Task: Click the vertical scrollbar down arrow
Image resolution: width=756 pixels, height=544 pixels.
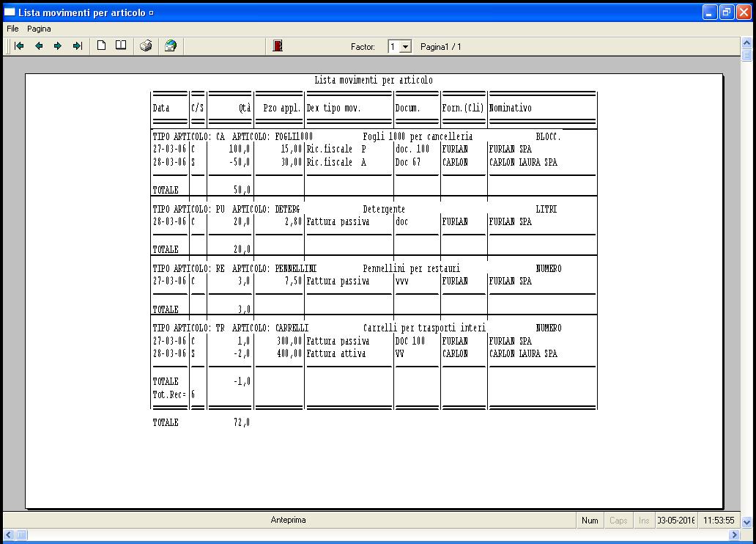Action: 746,522
